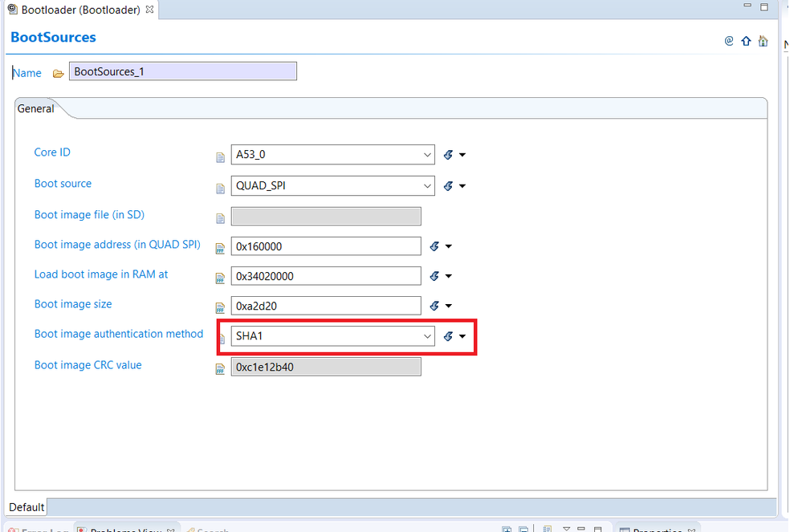
Task: Expand the arrow menu beside Boot image address
Action: point(449,246)
